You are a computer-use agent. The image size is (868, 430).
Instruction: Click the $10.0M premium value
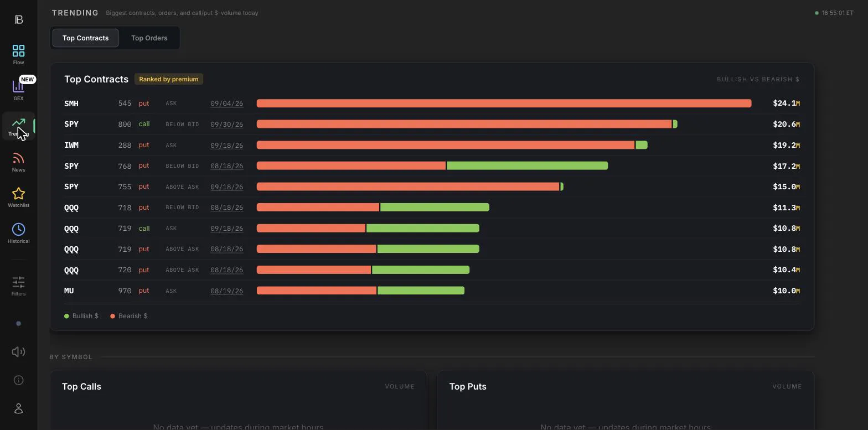click(x=786, y=291)
